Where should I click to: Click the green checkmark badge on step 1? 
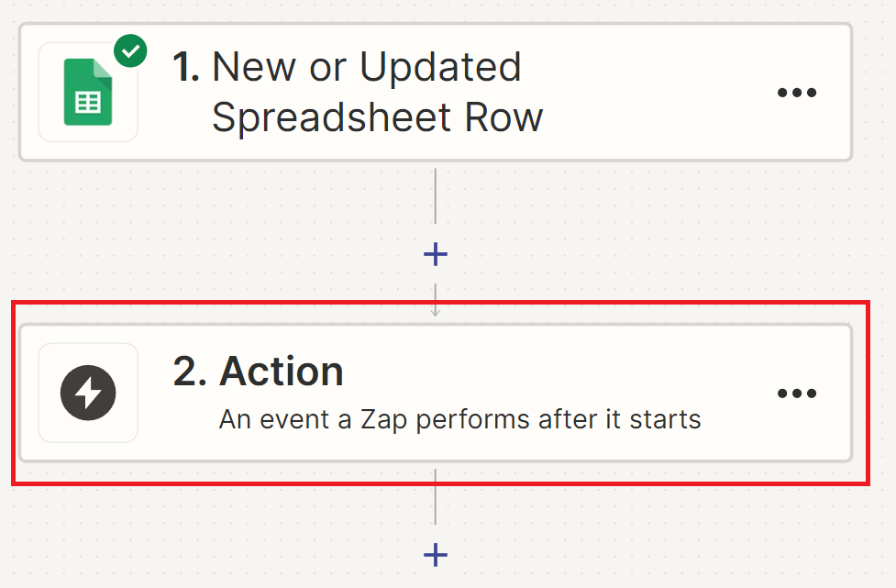click(x=130, y=50)
